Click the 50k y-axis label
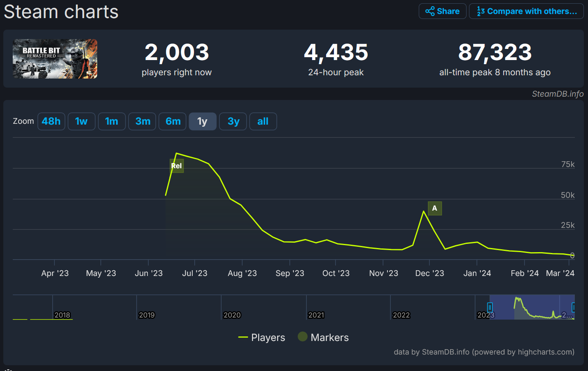This screenshot has width=588, height=371. coord(568,195)
